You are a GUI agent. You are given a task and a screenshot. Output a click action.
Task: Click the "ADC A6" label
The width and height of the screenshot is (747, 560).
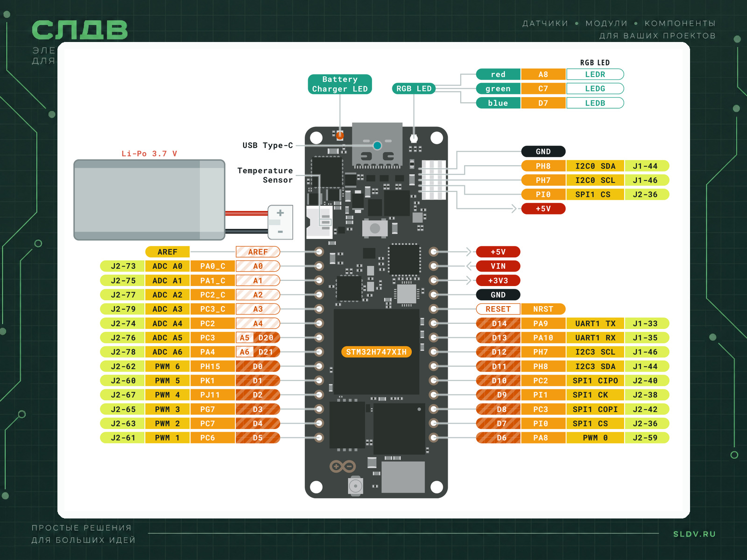point(167,352)
